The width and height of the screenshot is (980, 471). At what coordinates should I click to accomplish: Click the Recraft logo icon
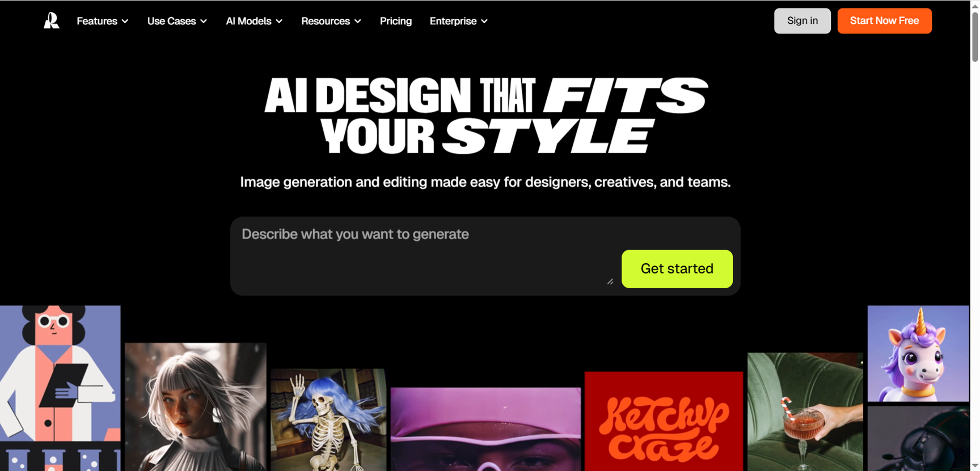(52, 21)
